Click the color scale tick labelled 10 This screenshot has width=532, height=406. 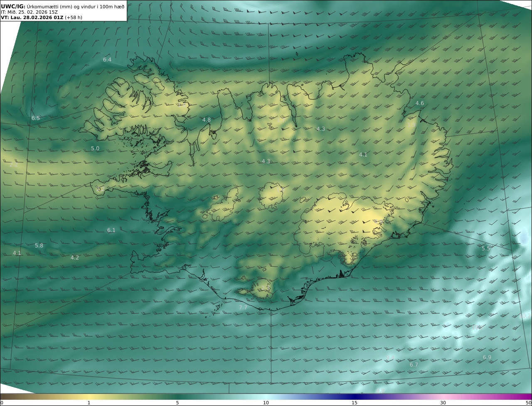[266, 403]
